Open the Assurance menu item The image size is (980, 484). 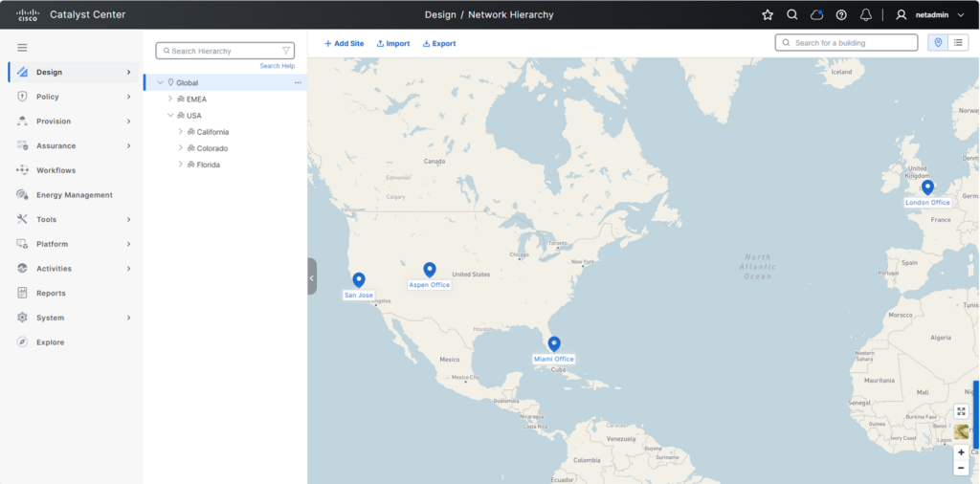73,145
